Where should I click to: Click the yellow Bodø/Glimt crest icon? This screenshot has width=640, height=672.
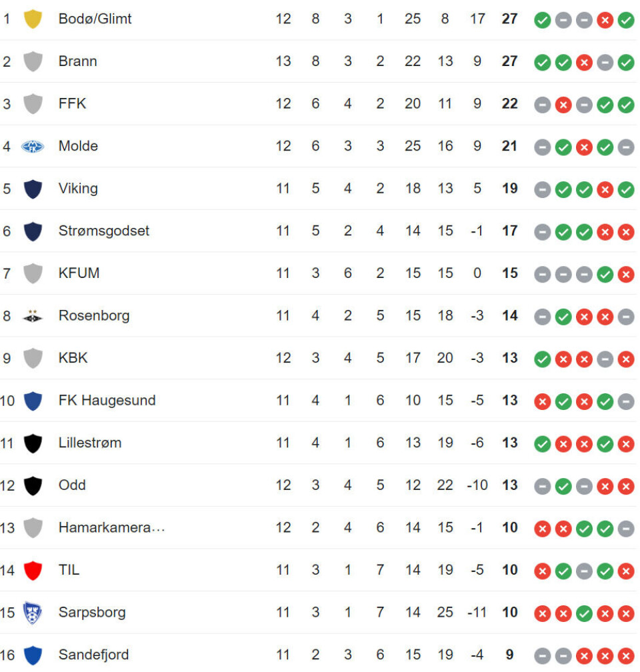(33, 19)
